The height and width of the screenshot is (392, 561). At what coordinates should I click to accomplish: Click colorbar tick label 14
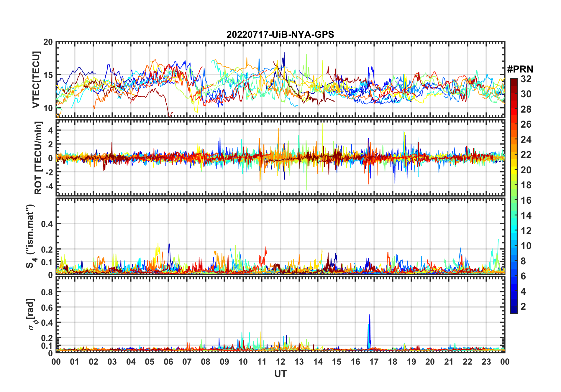pyautogui.click(x=526, y=215)
